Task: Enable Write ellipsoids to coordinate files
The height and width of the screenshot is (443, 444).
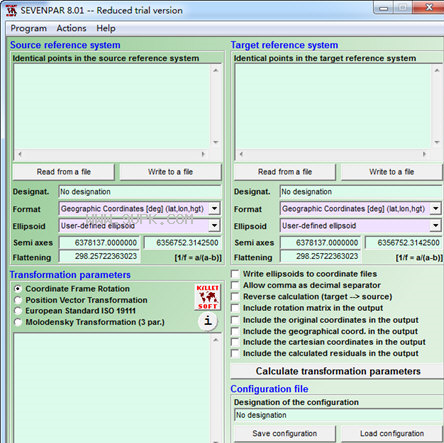Action: pyautogui.click(x=235, y=274)
